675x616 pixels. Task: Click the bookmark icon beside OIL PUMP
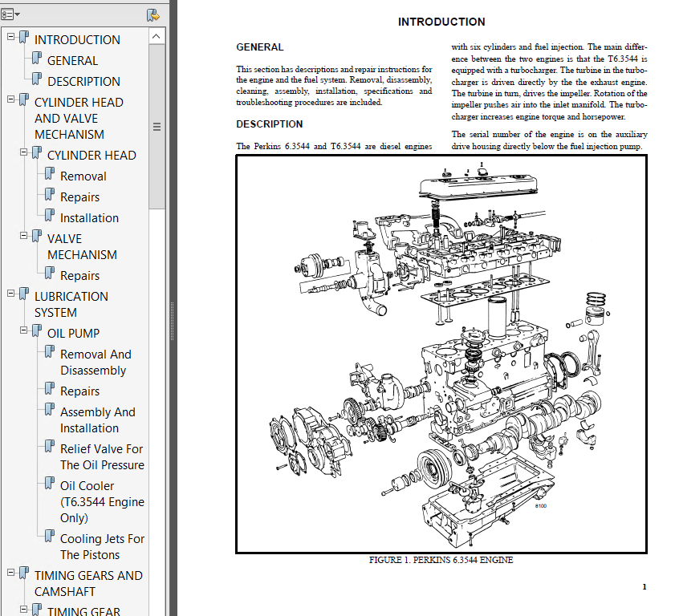[37, 331]
